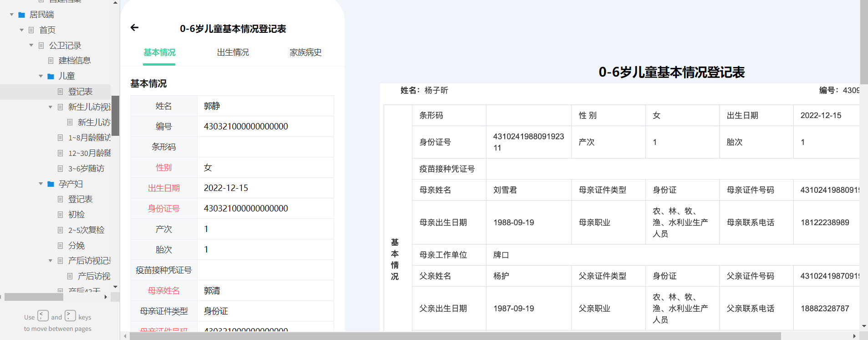The height and width of the screenshot is (340, 868).
Task: Collapse the 居民端 tree node
Action: pyautogui.click(x=12, y=15)
